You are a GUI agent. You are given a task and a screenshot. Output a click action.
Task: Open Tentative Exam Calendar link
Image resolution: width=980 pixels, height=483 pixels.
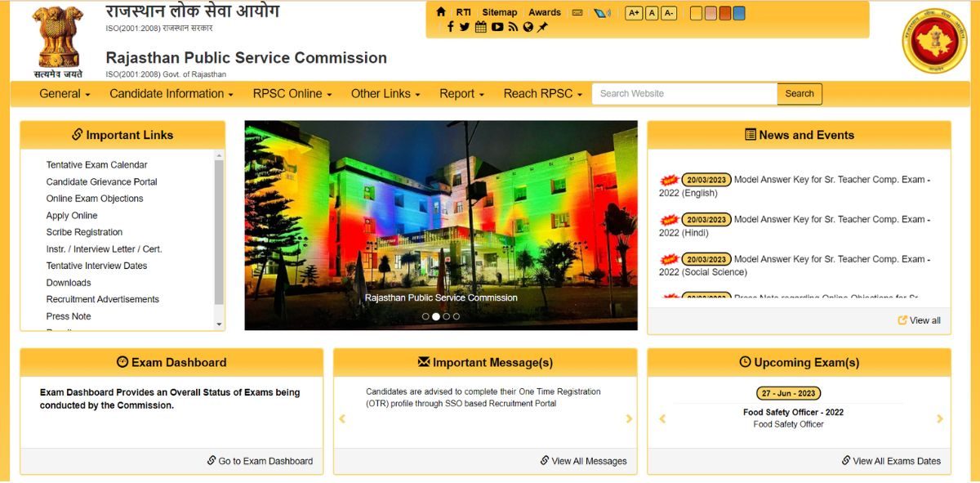click(96, 165)
